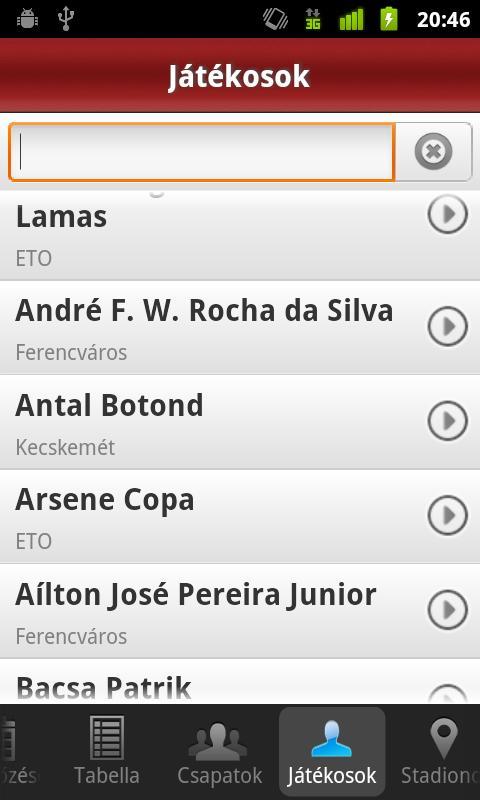Select André F. W. Rocha da Silva row

pyautogui.click(x=240, y=328)
